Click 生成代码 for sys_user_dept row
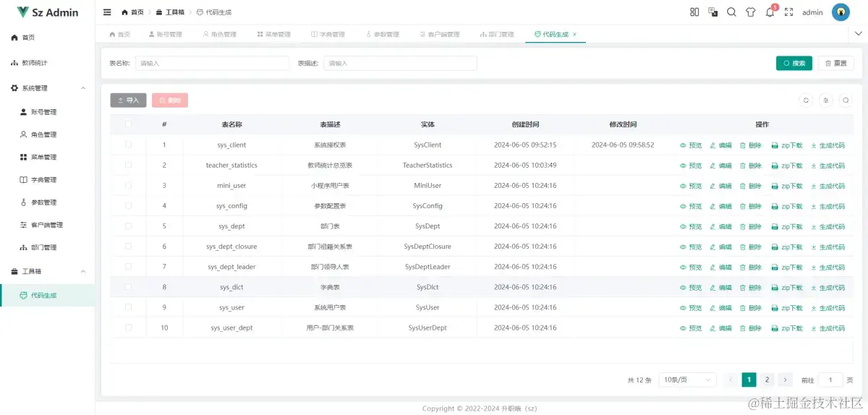 (827, 328)
